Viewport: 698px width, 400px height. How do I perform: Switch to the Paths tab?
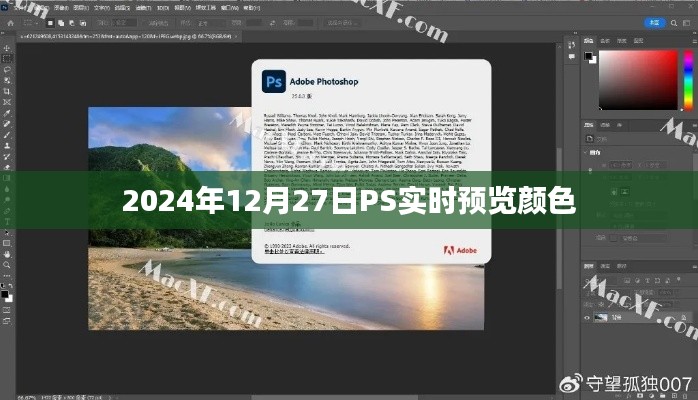[621, 266]
